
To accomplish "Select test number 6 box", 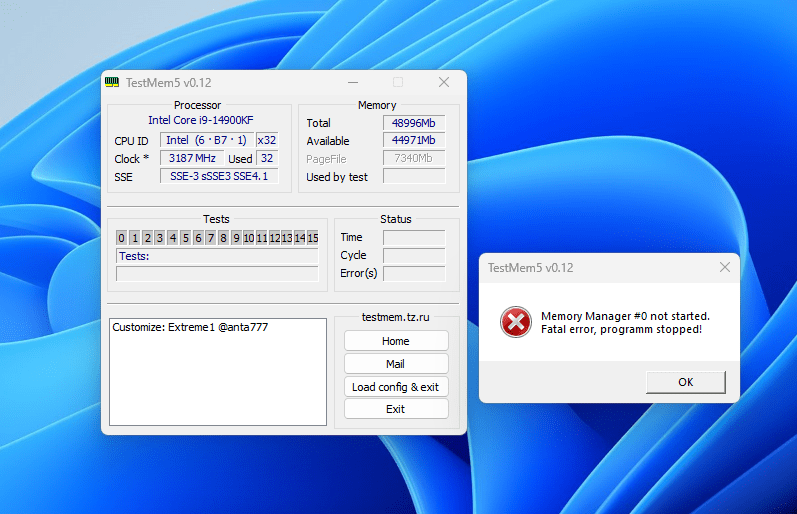I will tap(198, 237).
